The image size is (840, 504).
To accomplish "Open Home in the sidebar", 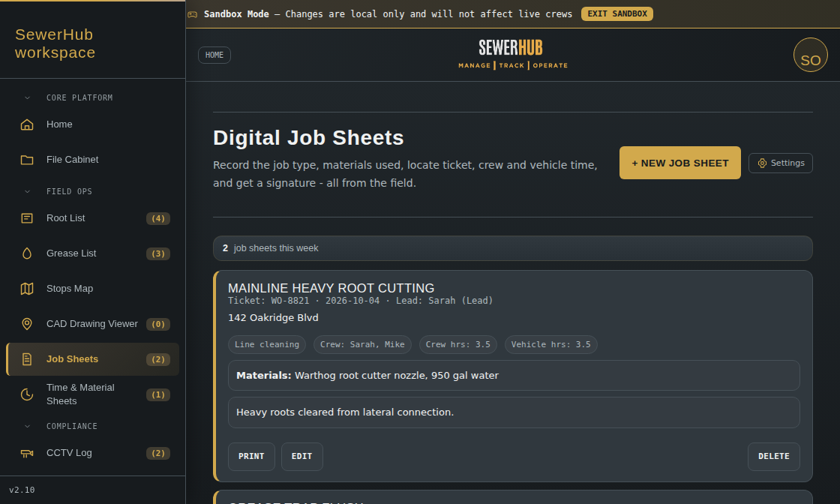I will pyautogui.click(x=92, y=124).
